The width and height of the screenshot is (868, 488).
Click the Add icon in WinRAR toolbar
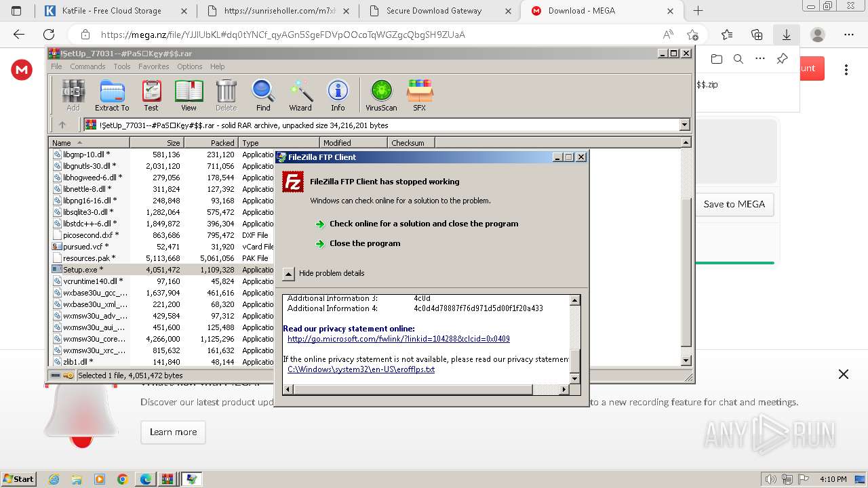[x=73, y=96]
